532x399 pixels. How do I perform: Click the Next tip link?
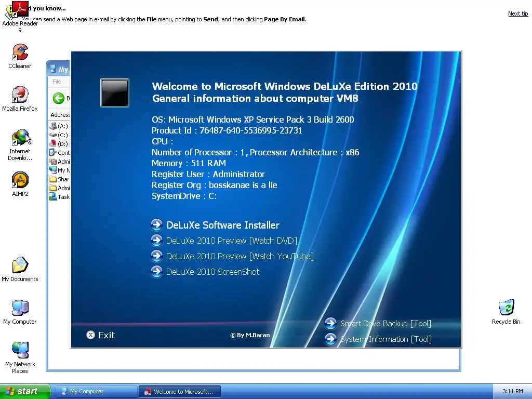(518, 14)
